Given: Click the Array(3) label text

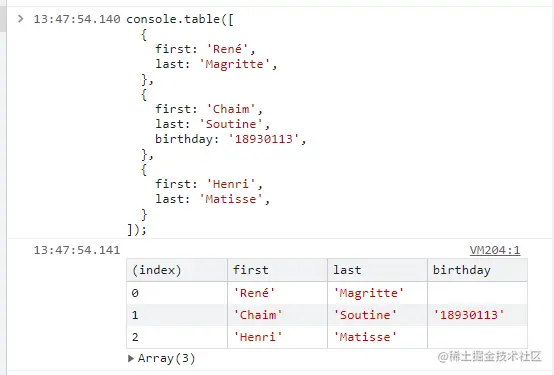Looking at the screenshot, I should point(166,358).
